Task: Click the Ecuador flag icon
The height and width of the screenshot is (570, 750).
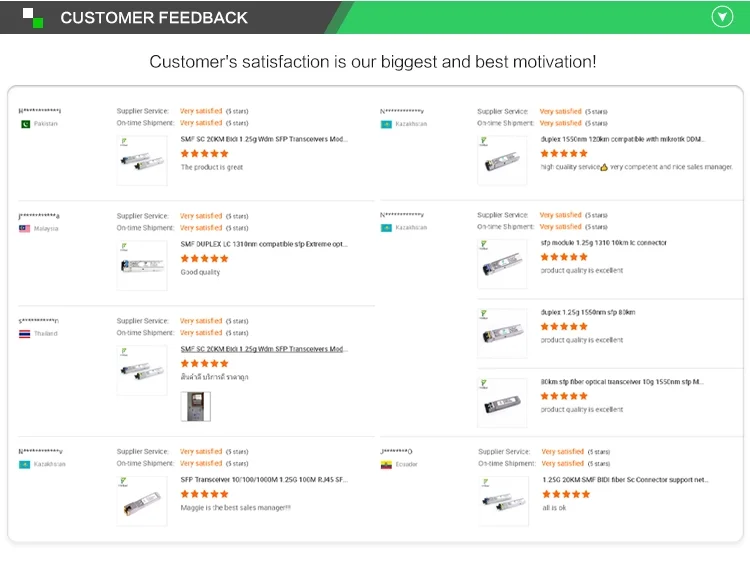Action: (386, 465)
